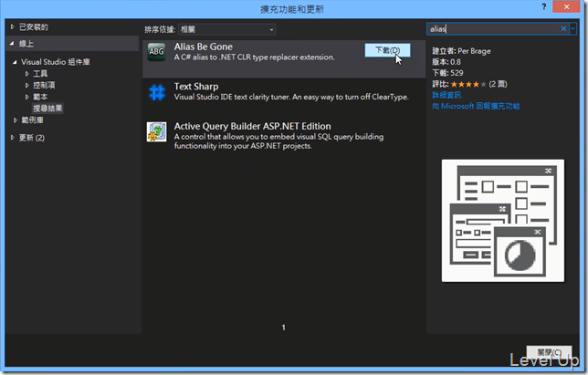This screenshot has height=375, width=588.
Task: Click the Alias Be Gone description text
Action: [x=254, y=57]
